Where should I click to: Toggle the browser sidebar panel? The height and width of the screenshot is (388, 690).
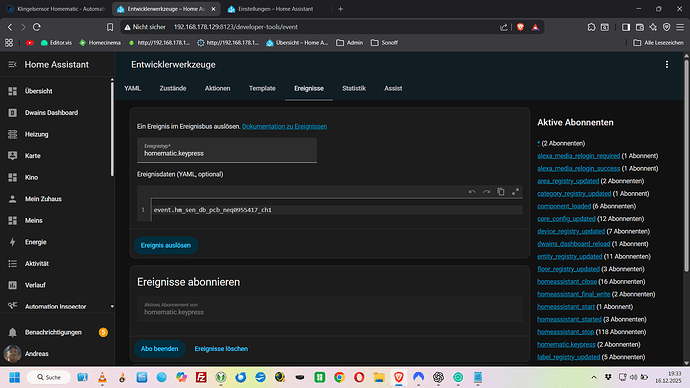[626, 27]
